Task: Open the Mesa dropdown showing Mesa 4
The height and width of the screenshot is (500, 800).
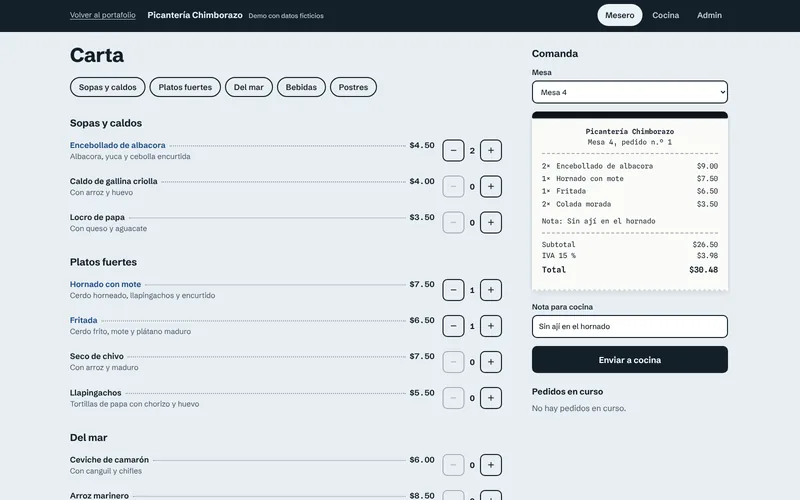Action: 630,92
